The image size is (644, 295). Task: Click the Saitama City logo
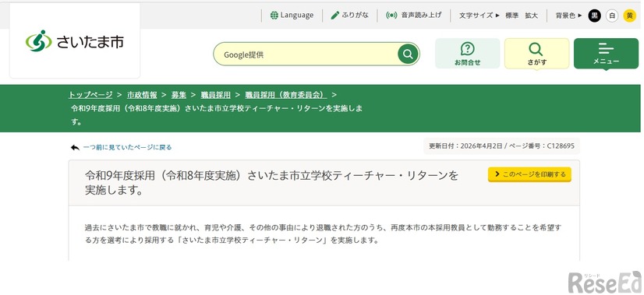[74, 41]
